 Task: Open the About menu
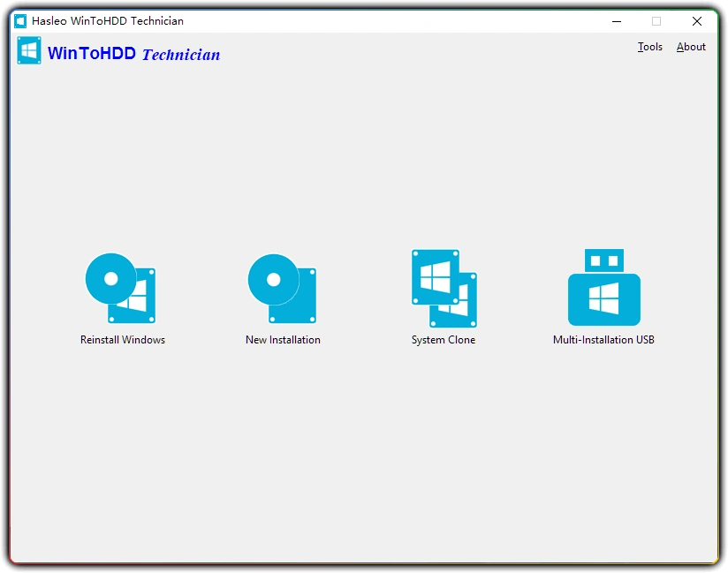tap(691, 47)
